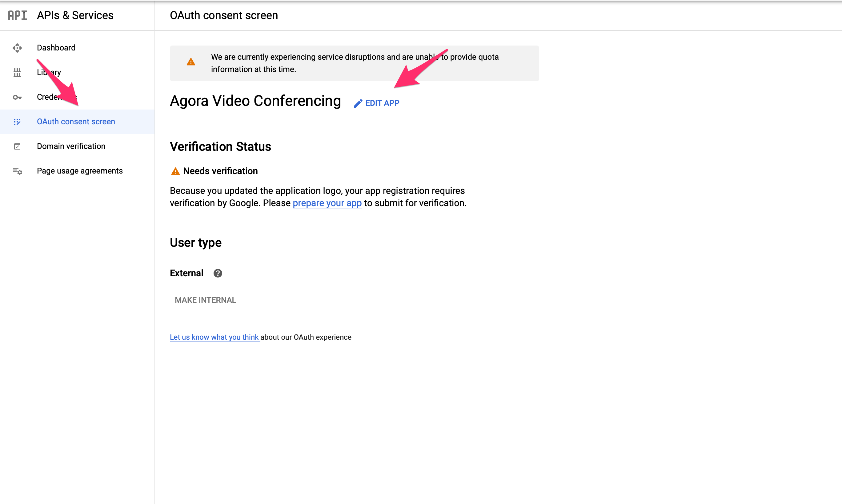Follow the 'prepare your app' link
Viewport: 842px width, 504px height.
(x=327, y=203)
